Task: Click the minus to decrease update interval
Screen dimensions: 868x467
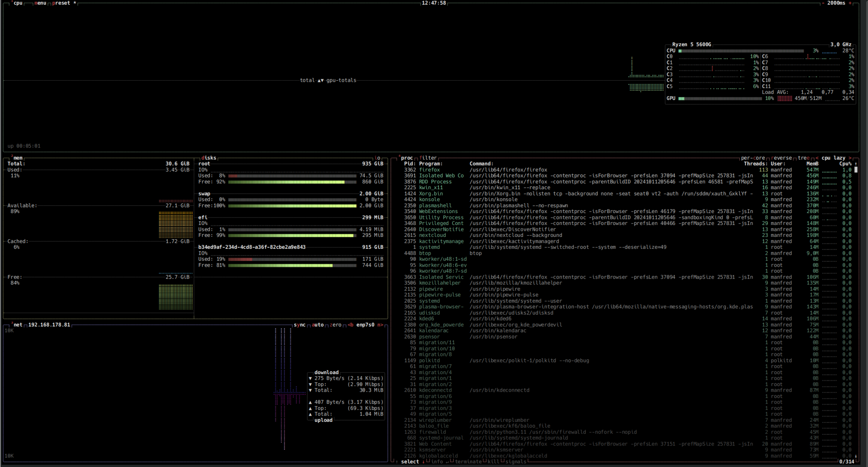Action: point(823,3)
